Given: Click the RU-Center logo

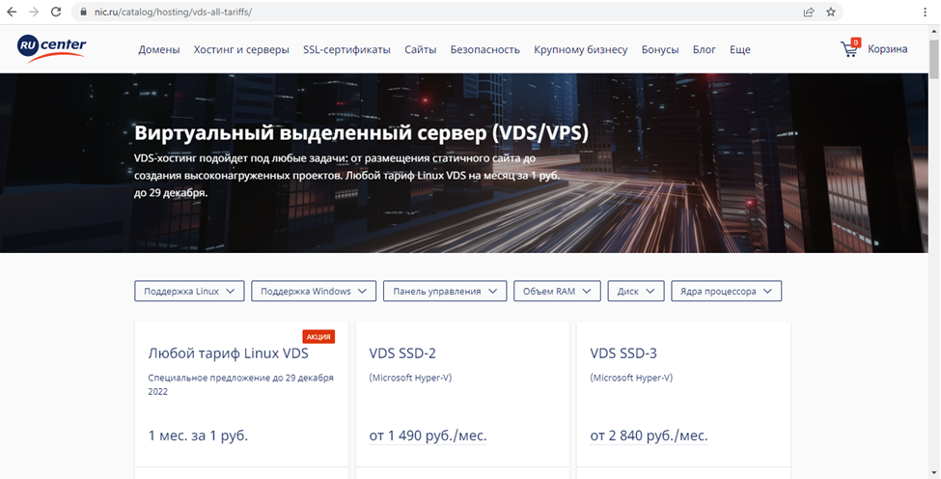Looking at the screenshot, I should pyautogui.click(x=52, y=47).
